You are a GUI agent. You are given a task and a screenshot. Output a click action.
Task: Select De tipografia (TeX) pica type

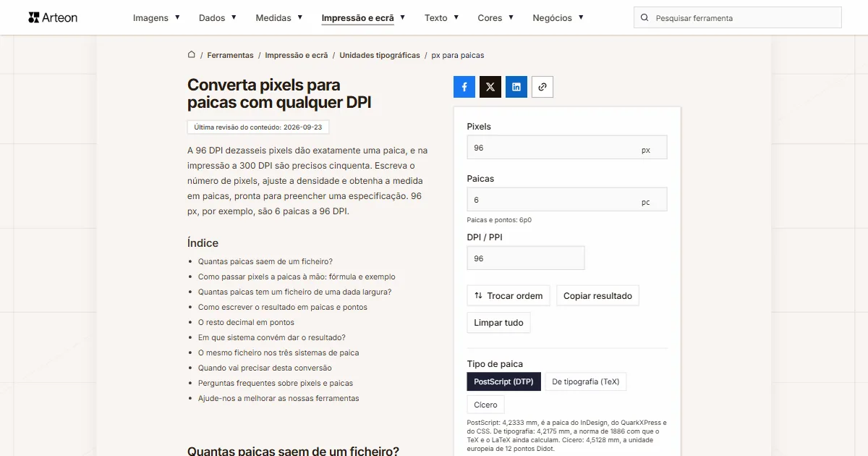[x=586, y=381]
